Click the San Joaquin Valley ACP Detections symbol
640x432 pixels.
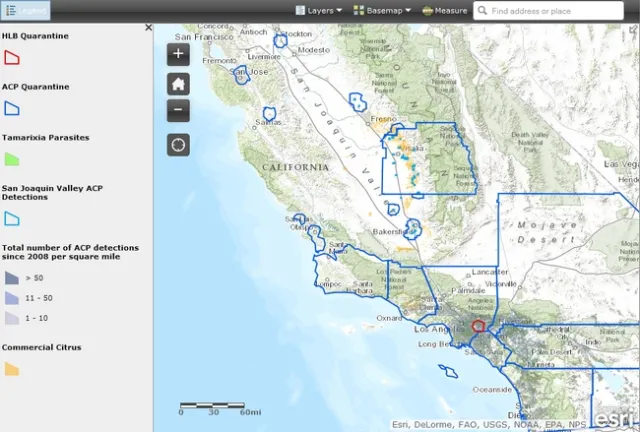(12, 218)
